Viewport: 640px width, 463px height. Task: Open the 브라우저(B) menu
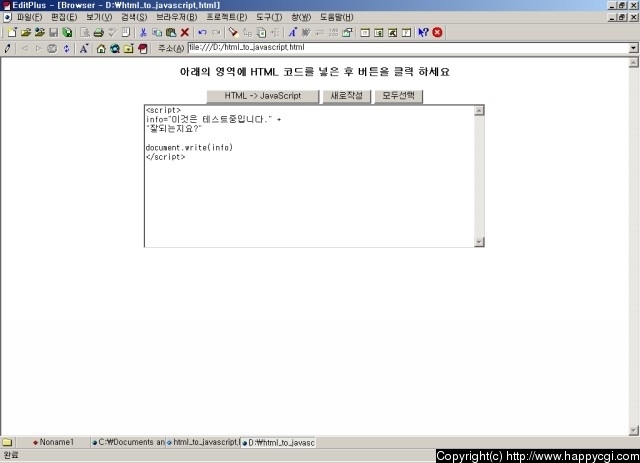tap(176, 17)
